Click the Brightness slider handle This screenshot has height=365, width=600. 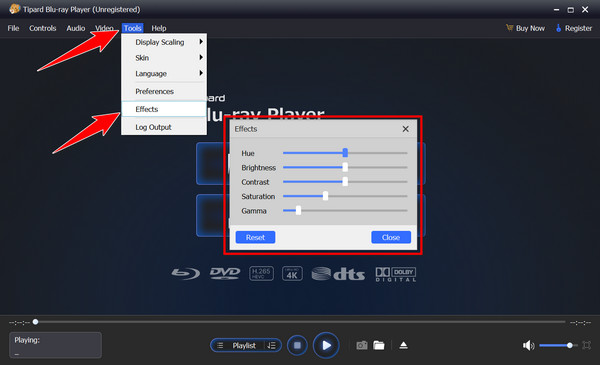(x=345, y=167)
